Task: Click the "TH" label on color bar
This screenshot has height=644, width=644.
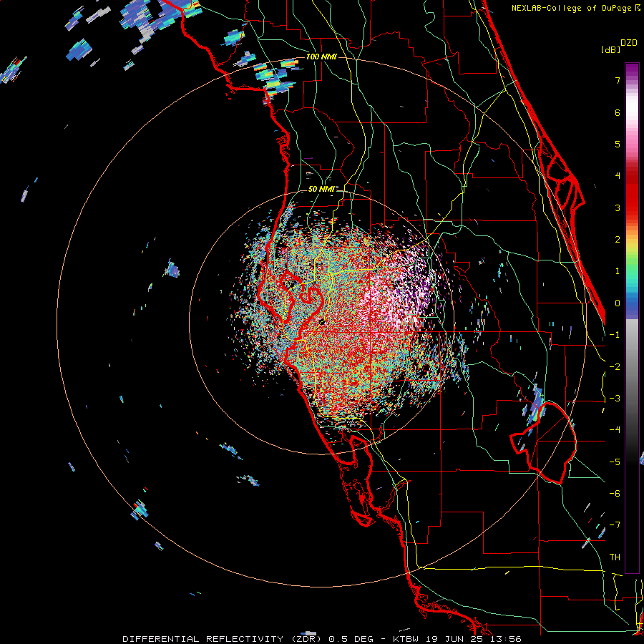Action: coord(615,557)
